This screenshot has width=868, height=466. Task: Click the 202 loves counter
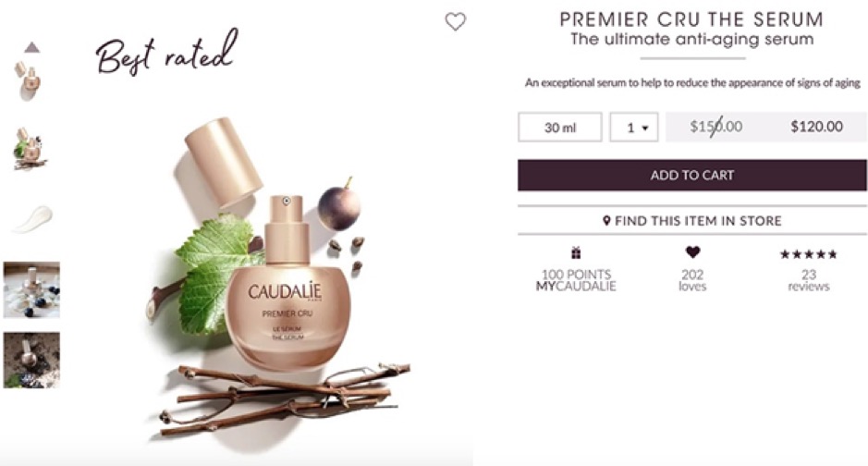pyautogui.click(x=692, y=280)
